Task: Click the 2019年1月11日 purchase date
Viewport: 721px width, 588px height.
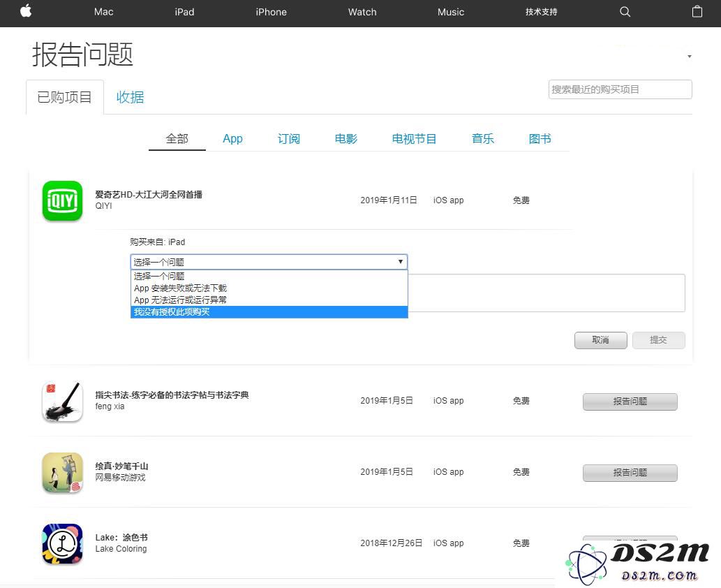Action: [x=389, y=200]
